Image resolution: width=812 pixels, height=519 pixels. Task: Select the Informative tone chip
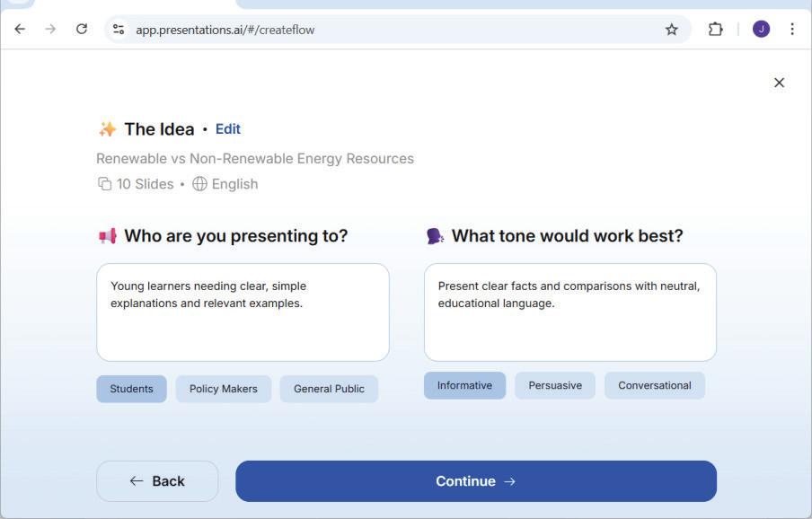[464, 385]
